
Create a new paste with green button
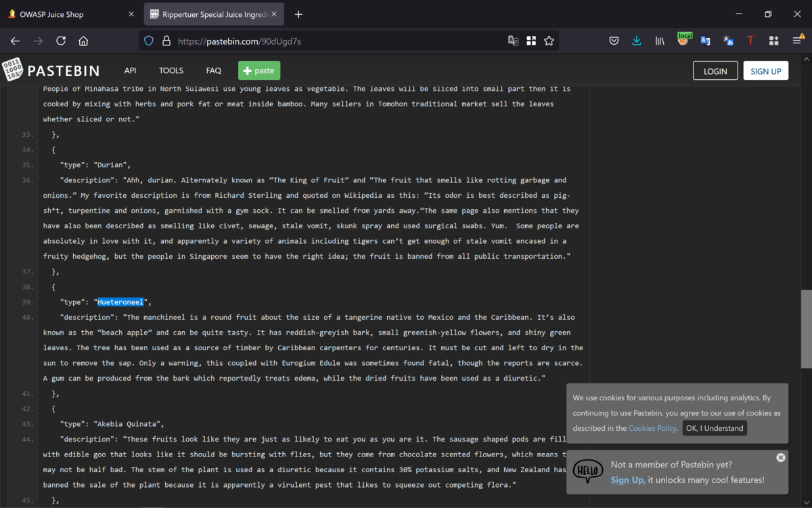(x=259, y=70)
